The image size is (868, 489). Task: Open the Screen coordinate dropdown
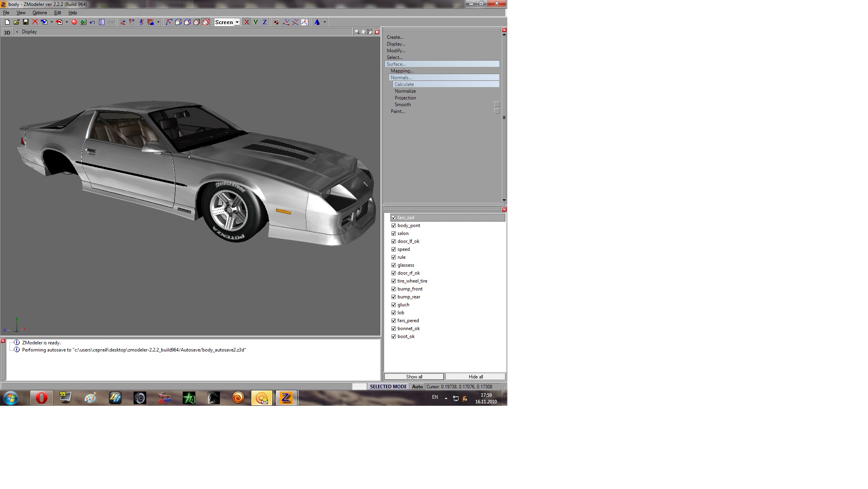237,22
